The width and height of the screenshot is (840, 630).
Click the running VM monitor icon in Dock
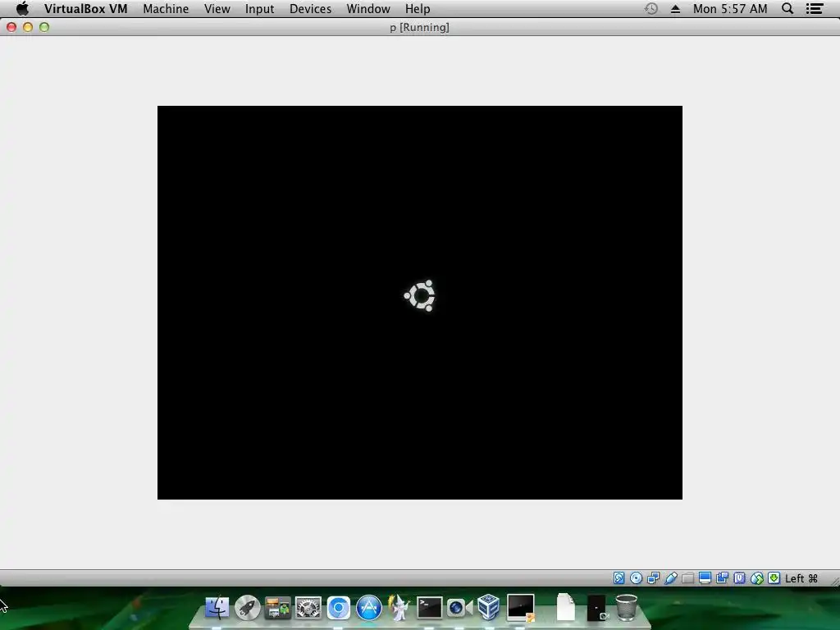520,608
